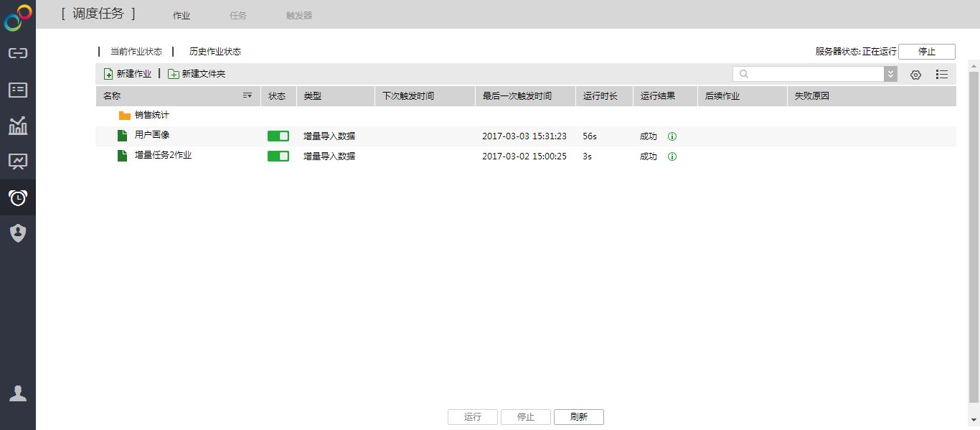Screen dimensions: 980x430
Task: Open the 名称 column sort dropdown
Action: point(248,96)
